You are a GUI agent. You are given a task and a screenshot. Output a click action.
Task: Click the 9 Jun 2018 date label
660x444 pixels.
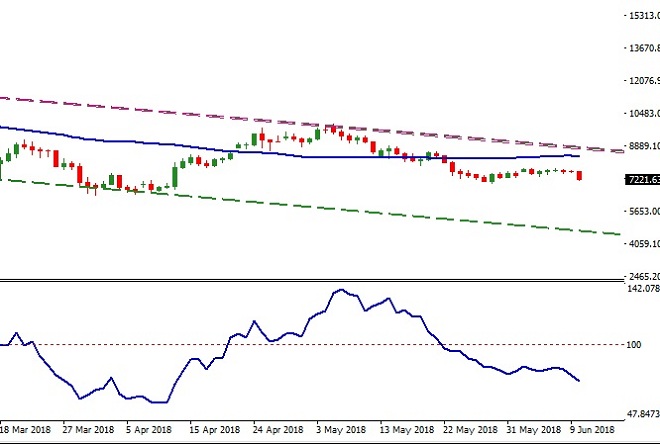pos(593,430)
